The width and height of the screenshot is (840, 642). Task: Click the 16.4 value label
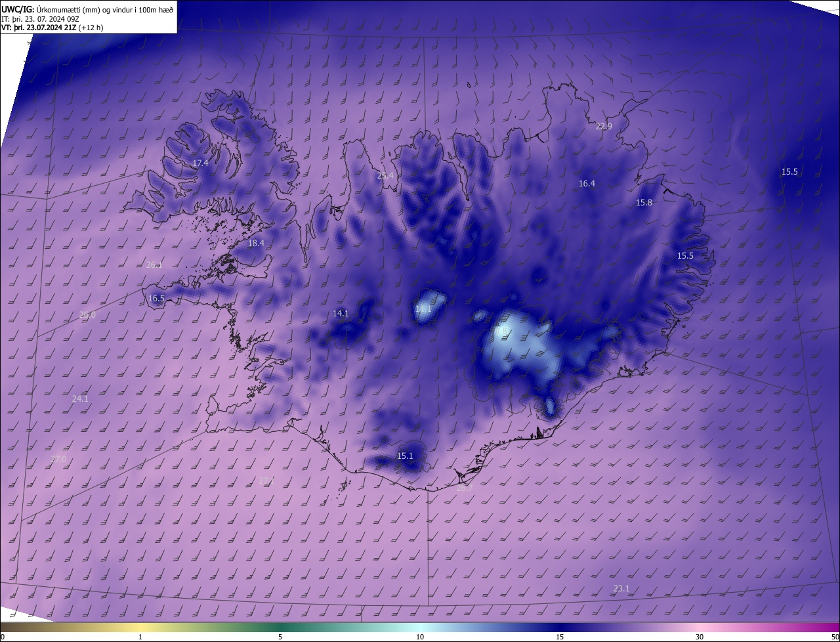point(587,183)
